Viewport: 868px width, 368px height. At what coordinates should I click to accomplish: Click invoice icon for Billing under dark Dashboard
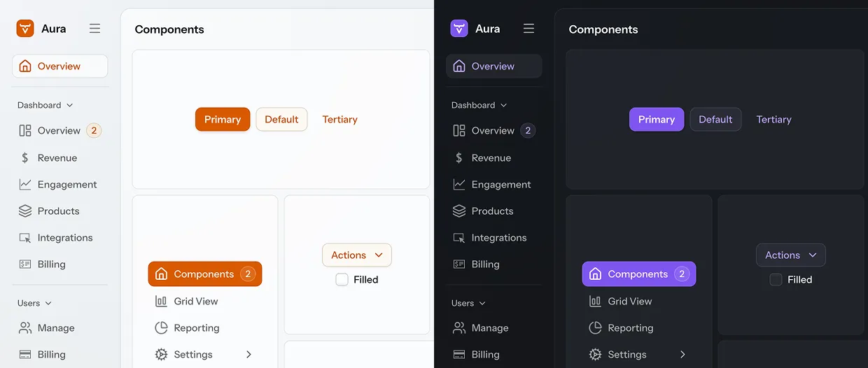coord(459,264)
